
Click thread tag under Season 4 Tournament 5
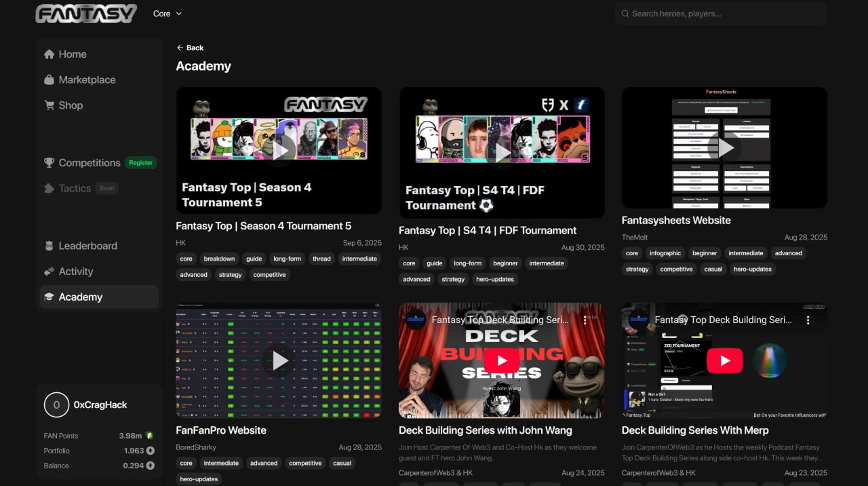tap(321, 259)
